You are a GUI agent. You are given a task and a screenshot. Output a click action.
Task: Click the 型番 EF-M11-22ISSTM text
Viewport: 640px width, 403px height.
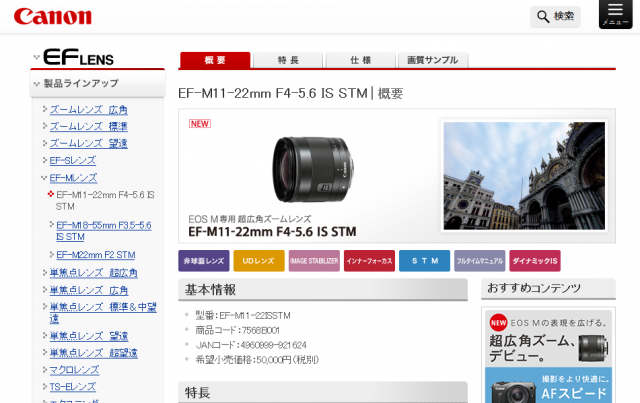(x=243, y=316)
